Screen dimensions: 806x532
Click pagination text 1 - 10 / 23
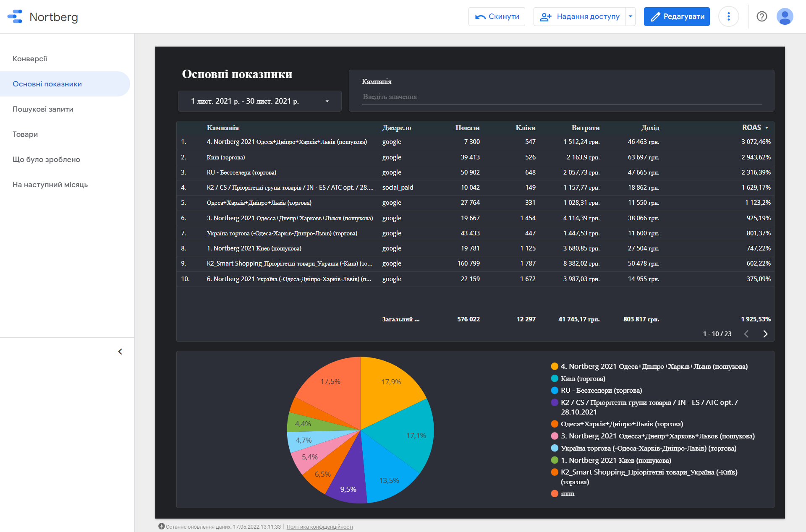click(717, 334)
